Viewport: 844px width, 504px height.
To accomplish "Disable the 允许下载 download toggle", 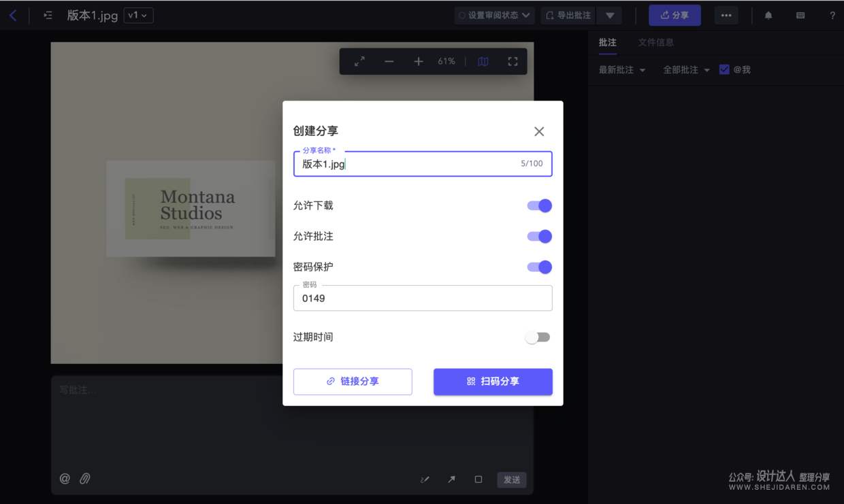I will tap(538, 205).
